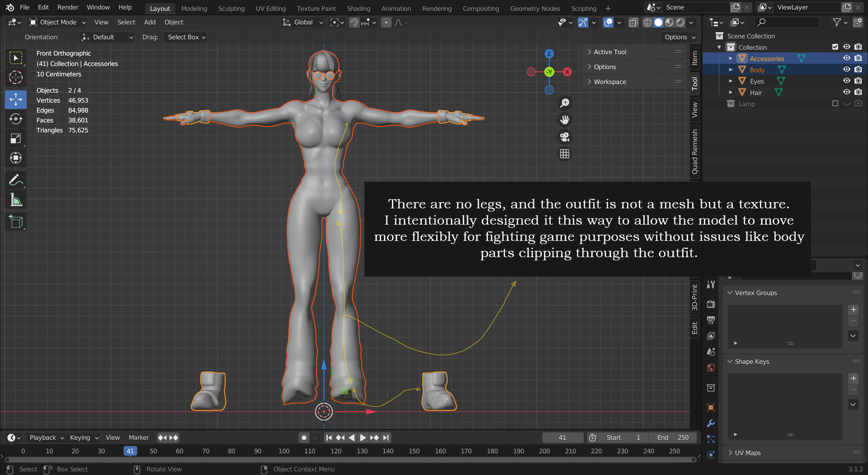Open the Render menu

point(68,8)
